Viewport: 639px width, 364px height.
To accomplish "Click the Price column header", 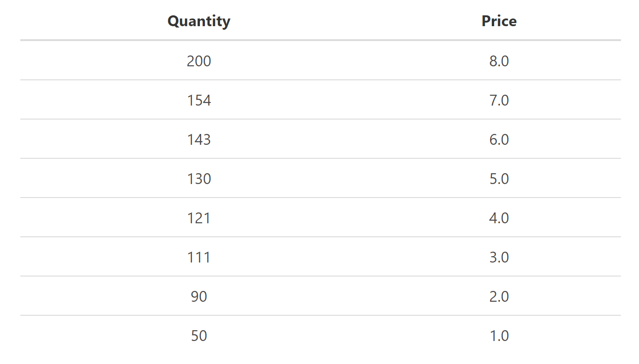I will click(499, 21).
